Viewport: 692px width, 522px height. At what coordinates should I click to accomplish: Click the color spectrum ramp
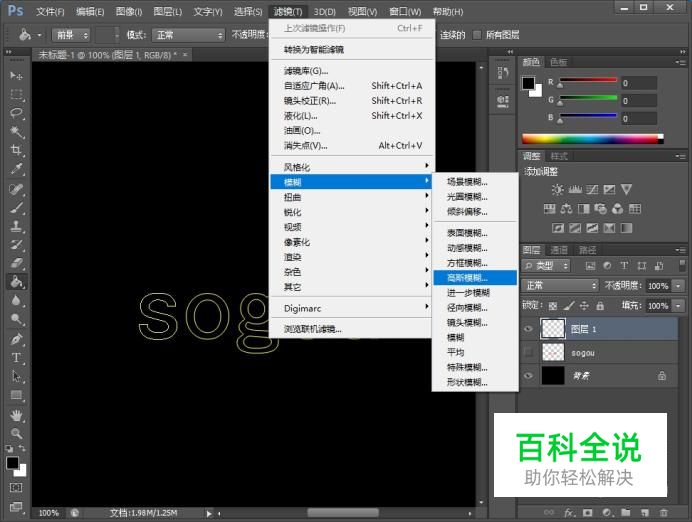click(x=592, y=139)
